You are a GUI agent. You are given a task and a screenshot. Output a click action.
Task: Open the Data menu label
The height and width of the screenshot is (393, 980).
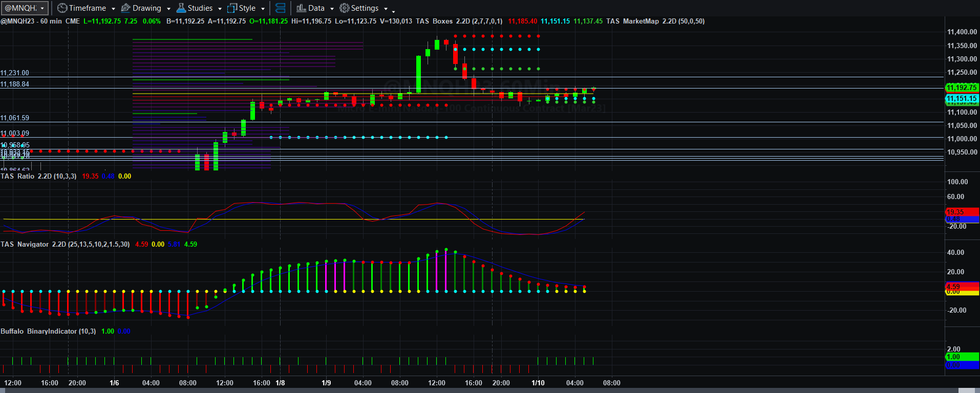316,8
